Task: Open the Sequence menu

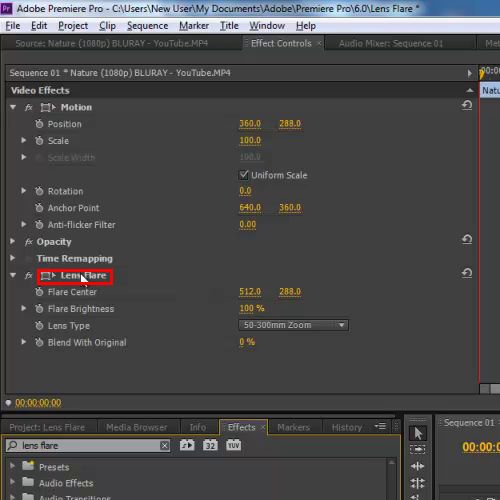Action: click(x=147, y=26)
